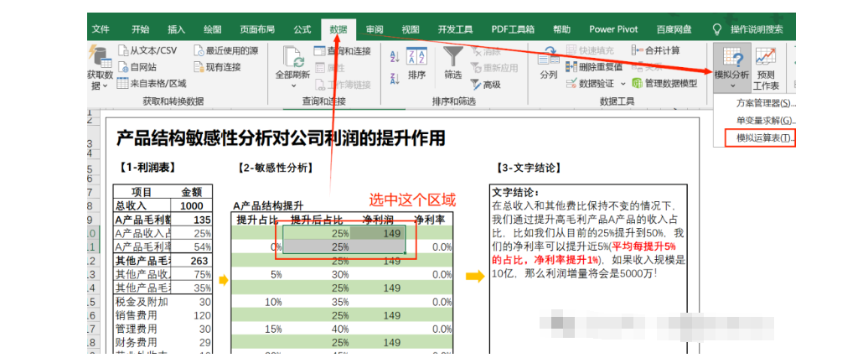Open 高级 advanced filter
868x363 pixels.
click(x=485, y=85)
